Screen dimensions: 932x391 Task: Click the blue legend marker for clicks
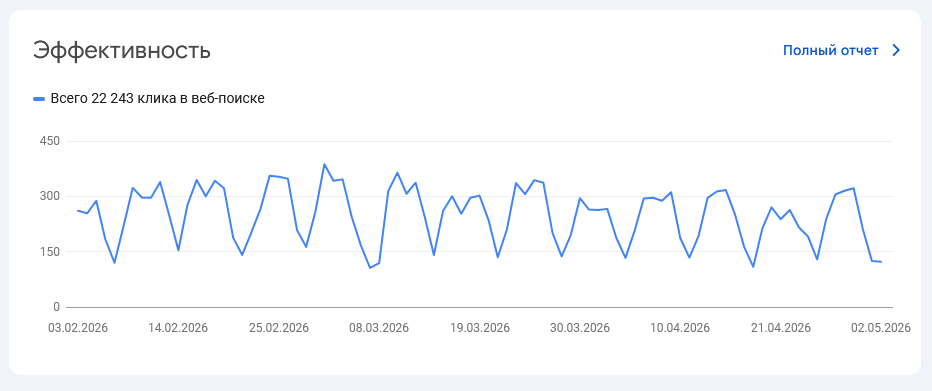(39, 99)
